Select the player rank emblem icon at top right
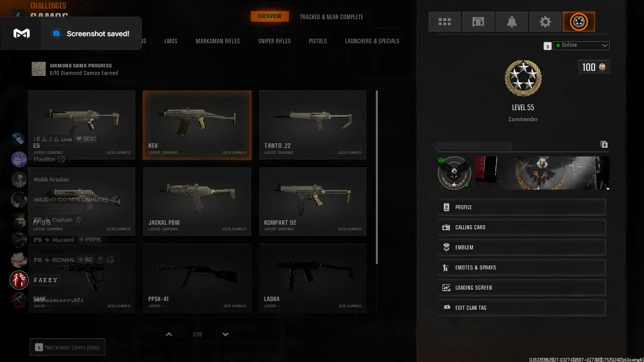 tap(579, 22)
